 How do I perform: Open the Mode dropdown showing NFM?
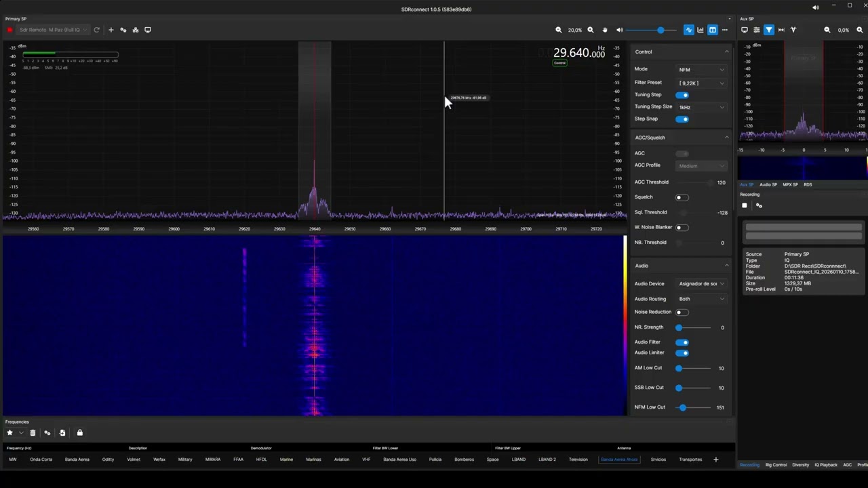(701, 70)
